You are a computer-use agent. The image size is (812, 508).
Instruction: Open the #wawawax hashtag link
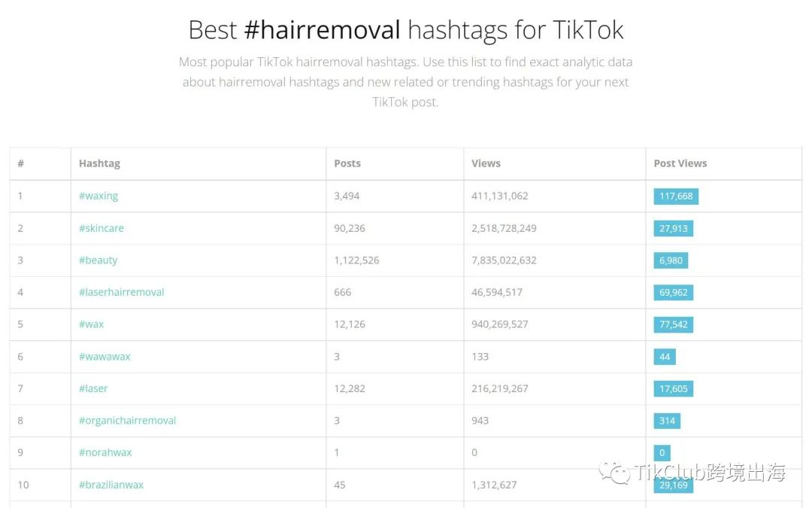coord(105,357)
